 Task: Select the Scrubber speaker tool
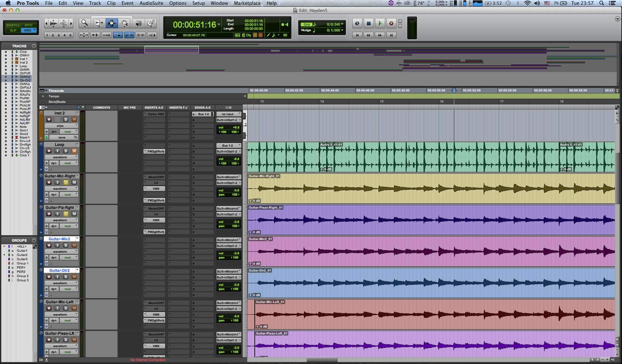[x=139, y=23]
